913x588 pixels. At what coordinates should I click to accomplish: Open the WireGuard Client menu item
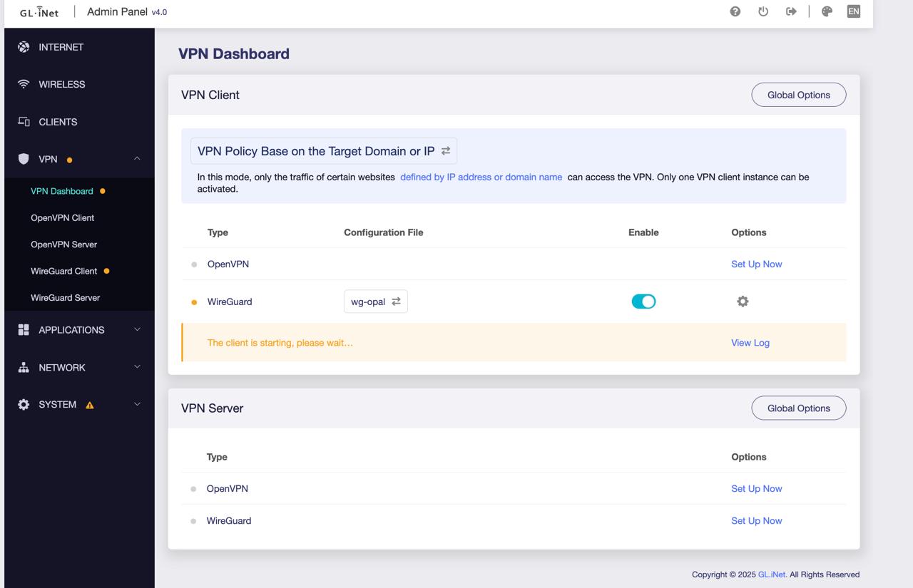[64, 271]
